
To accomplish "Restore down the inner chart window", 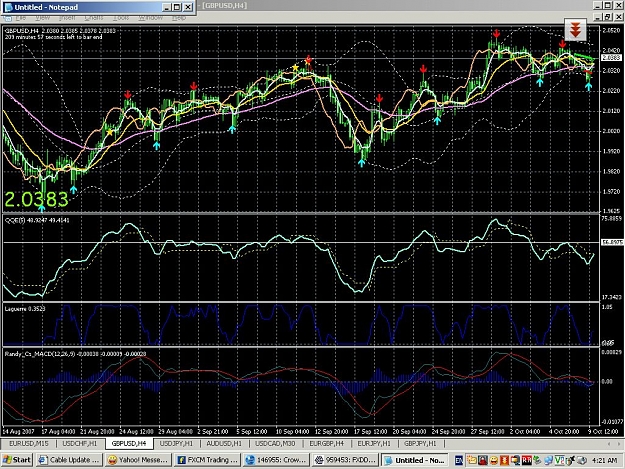I will point(607,17).
